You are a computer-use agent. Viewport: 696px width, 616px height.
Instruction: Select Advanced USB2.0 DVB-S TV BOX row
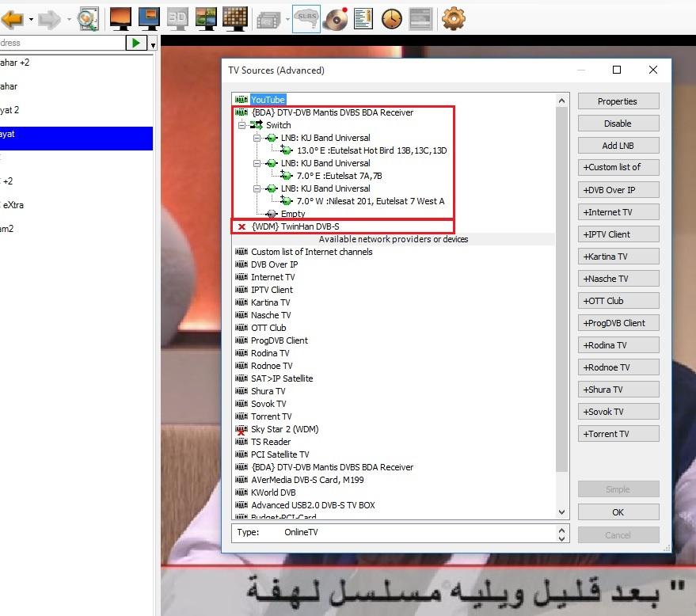(x=313, y=505)
